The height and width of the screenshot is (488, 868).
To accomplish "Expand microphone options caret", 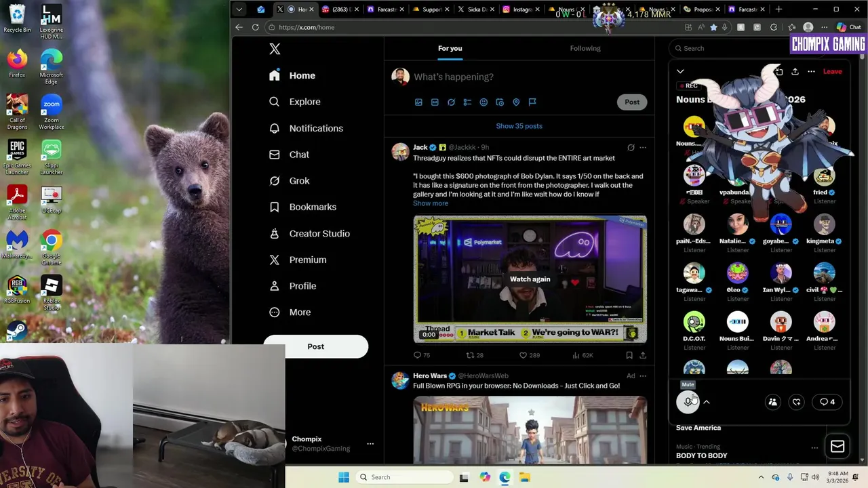I will 706,402.
